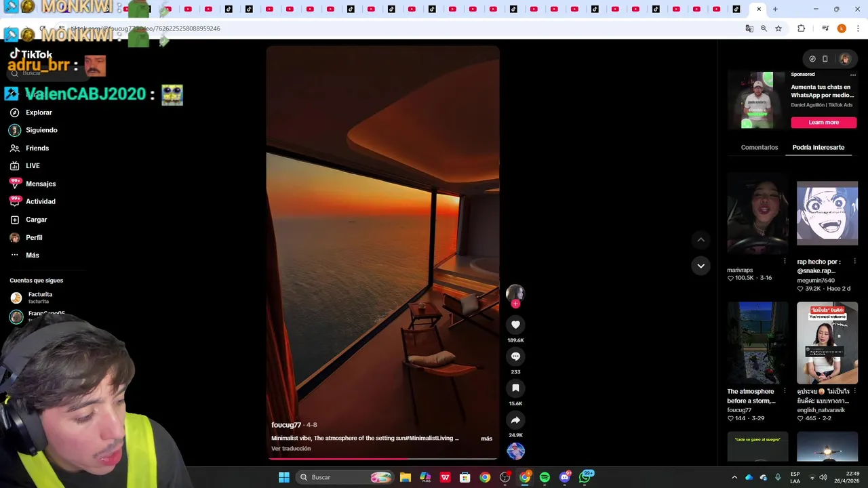The width and height of the screenshot is (868, 488).
Task: Open TikTok coins icon in top pill
Action: coord(812,59)
